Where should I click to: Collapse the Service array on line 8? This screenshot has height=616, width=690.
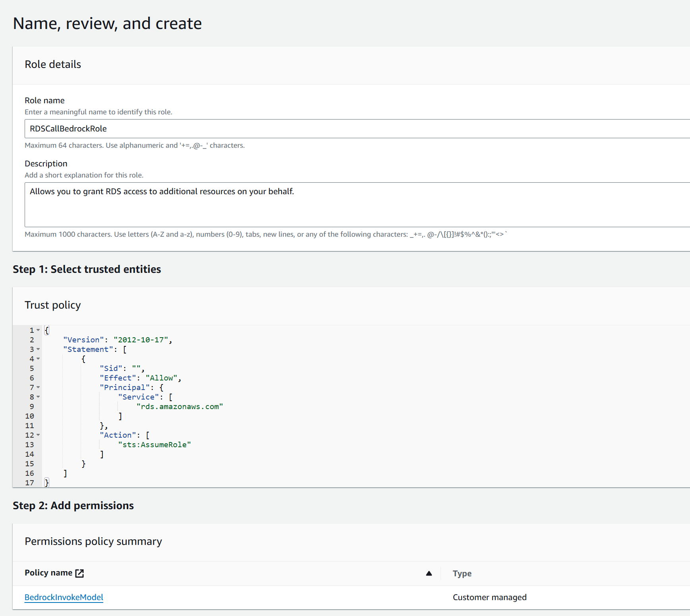point(38,397)
